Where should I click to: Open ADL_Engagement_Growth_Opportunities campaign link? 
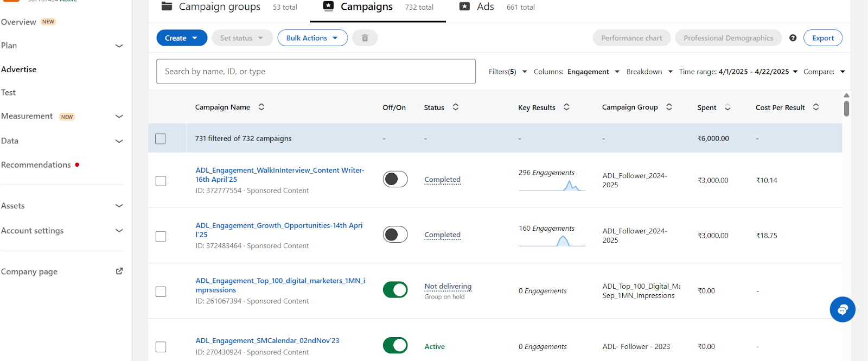point(279,230)
